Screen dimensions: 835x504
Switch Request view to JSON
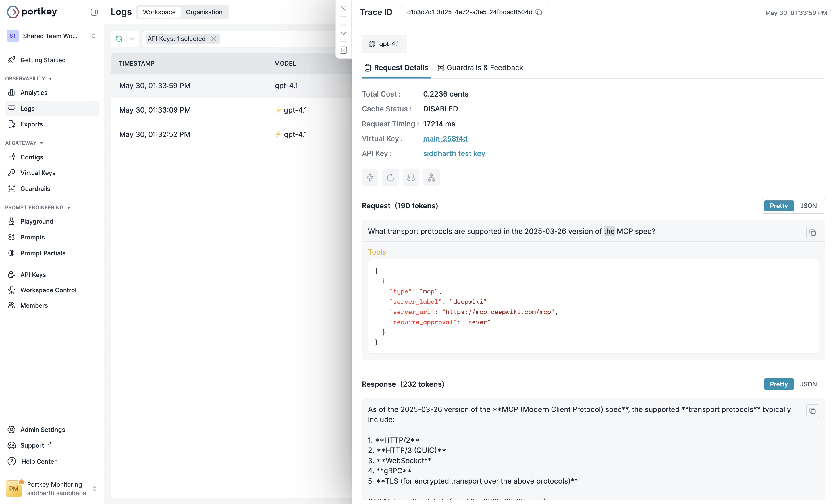pos(808,206)
